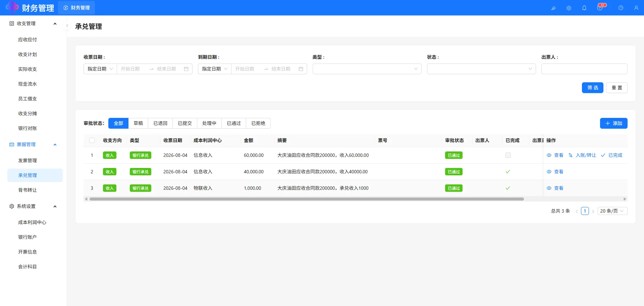Select the 已拒绝 status tab
The height and width of the screenshot is (306, 644).
(258, 123)
